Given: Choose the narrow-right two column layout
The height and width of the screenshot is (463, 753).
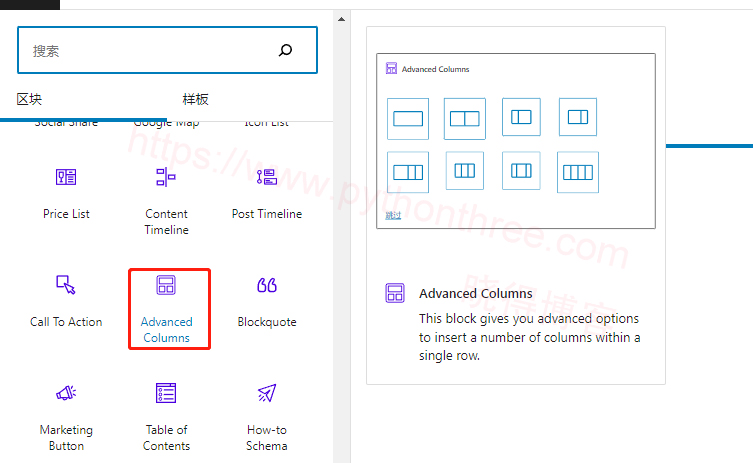Looking at the screenshot, I should click(578, 117).
